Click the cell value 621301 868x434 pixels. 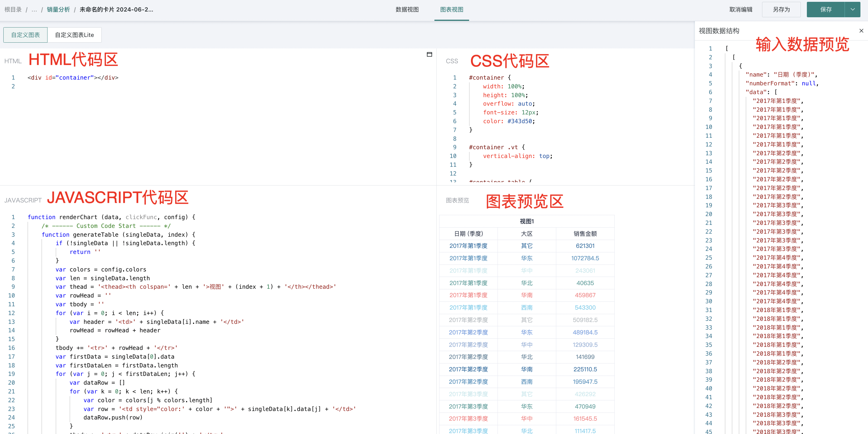585,246
